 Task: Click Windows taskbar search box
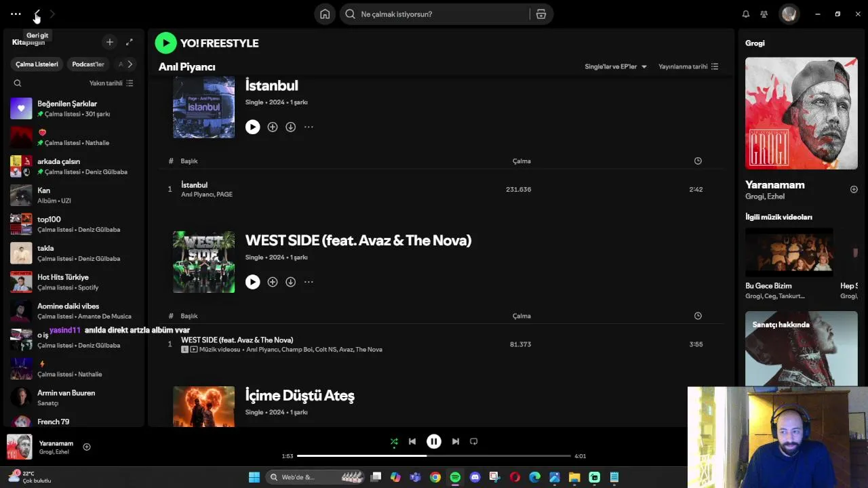(x=317, y=477)
